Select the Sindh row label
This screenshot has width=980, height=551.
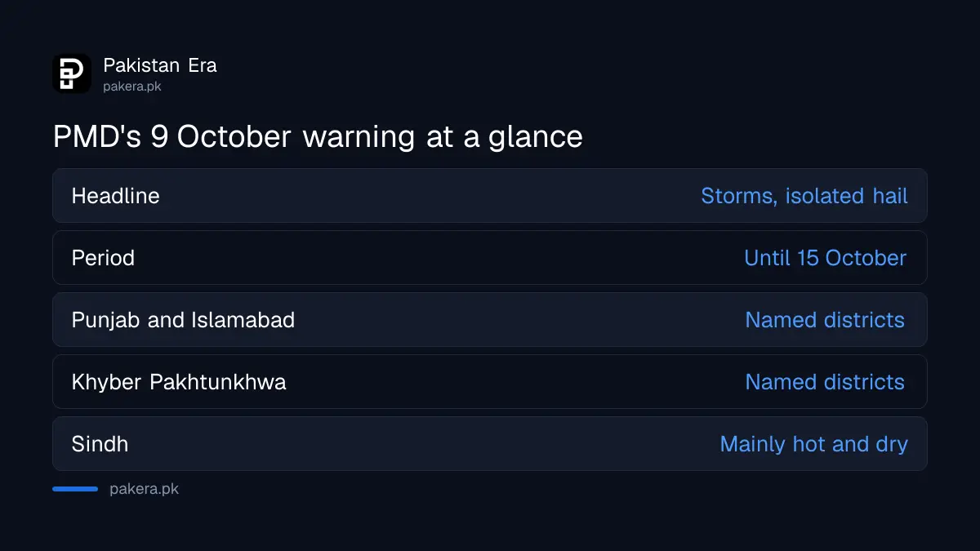[x=100, y=444]
